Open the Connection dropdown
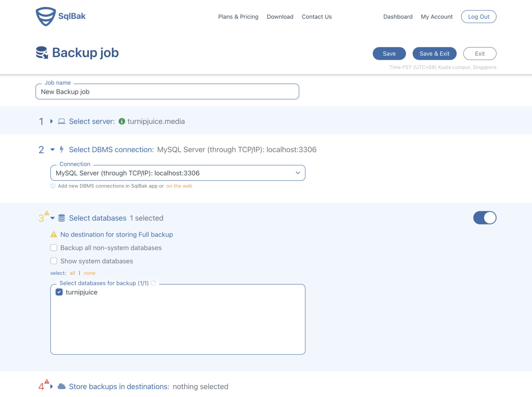The width and height of the screenshot is (532, 397). 298,173
